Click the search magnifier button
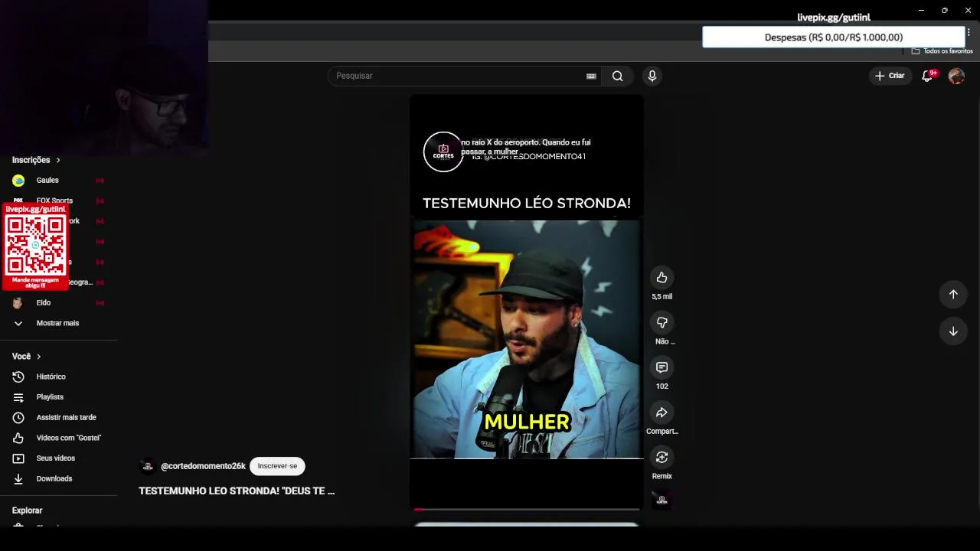 click(617, 76)
